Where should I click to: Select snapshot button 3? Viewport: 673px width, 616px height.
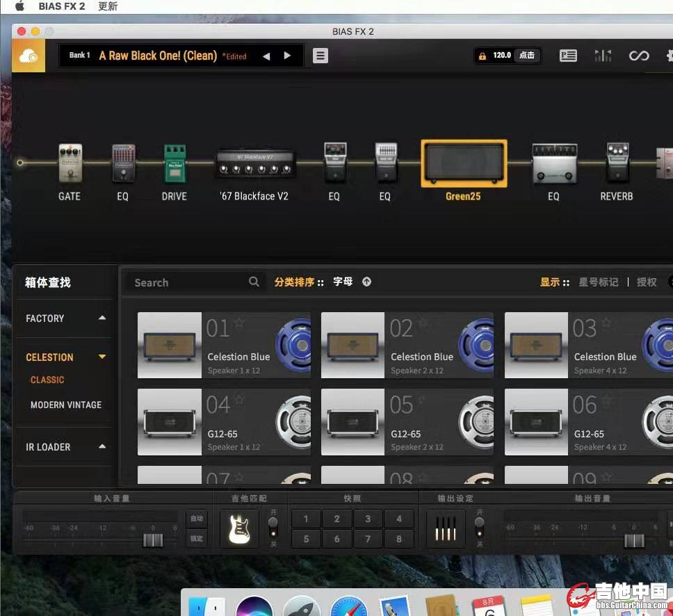368,519
